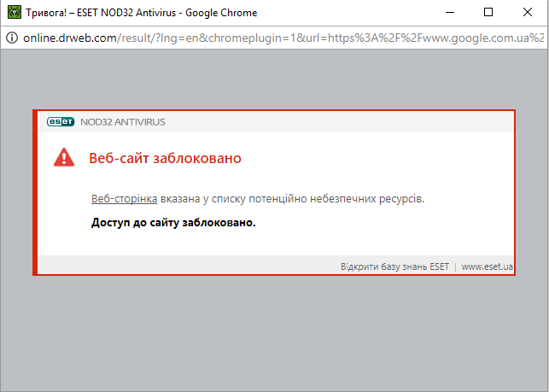Click the Dr.Web spider favicon in title bar
The image size is (549, 392).
click(x=15, y=13)
